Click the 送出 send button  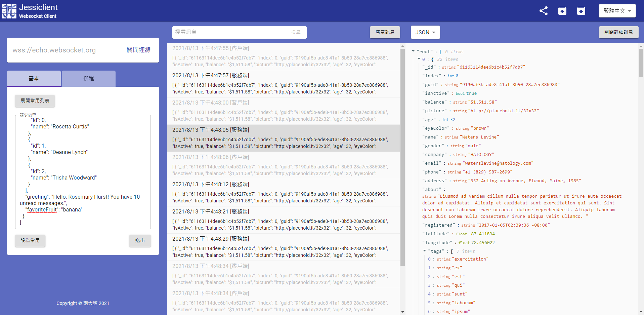[x=140, y=240]
